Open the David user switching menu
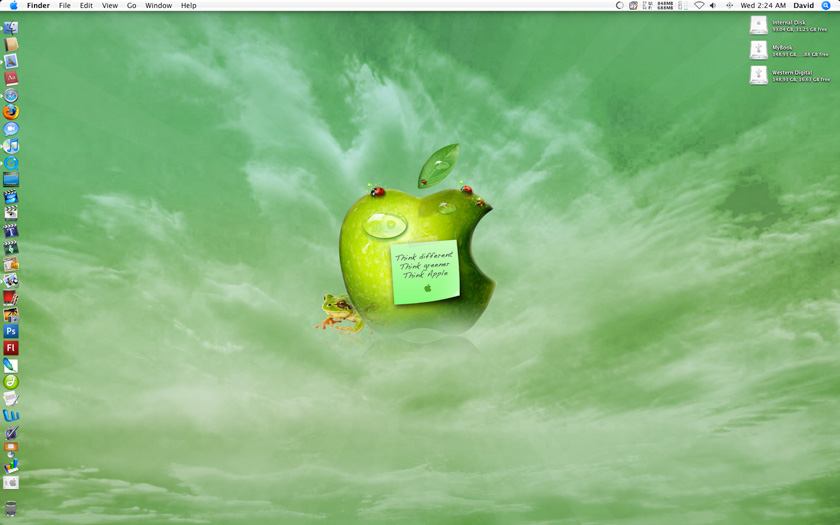Screen dimensions: 840x525 coord(804,5)
